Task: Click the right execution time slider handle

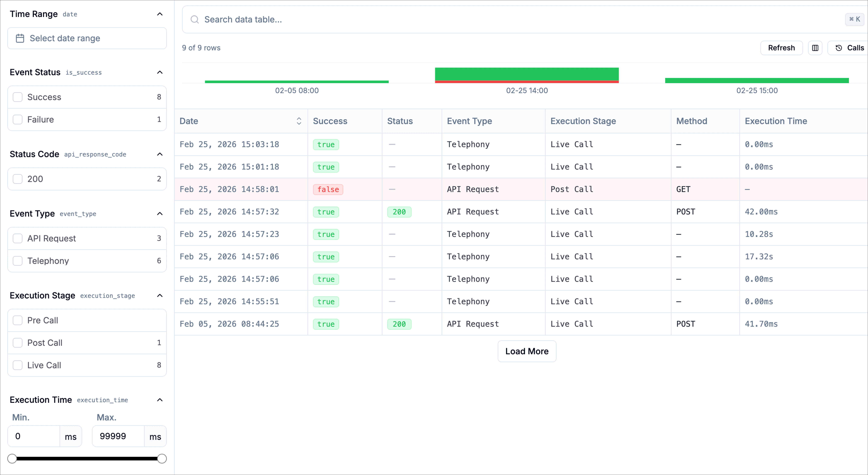Action: pyautogui.click(x=162, y=458)
